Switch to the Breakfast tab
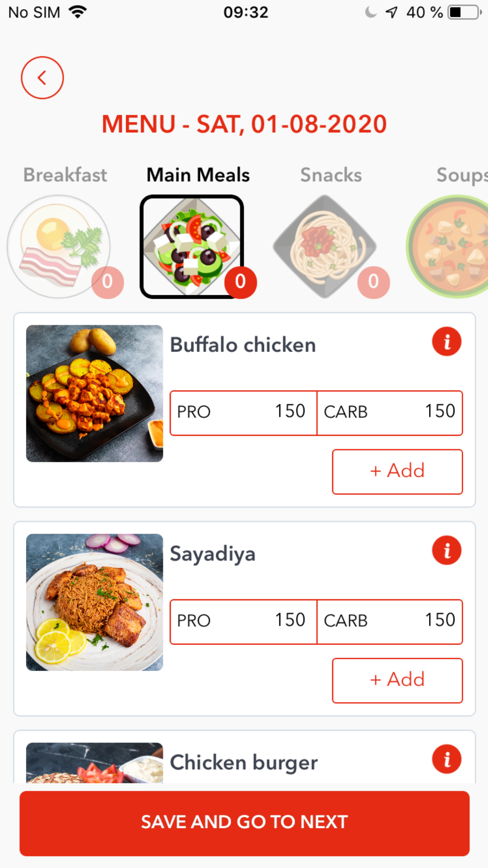The image size is (488, 868). coord(65,175)
